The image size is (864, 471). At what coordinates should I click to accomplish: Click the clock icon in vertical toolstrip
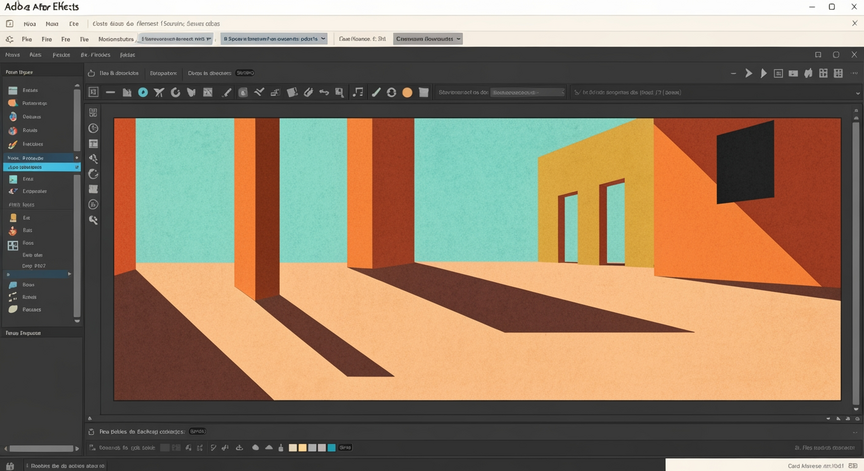(94, 128)
